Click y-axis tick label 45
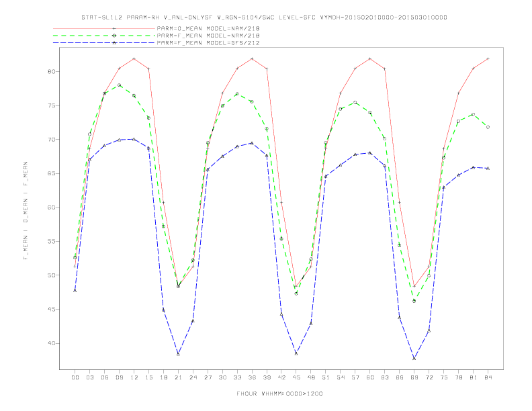Viewport: 532px width, 411px height. tap(52, 310)
